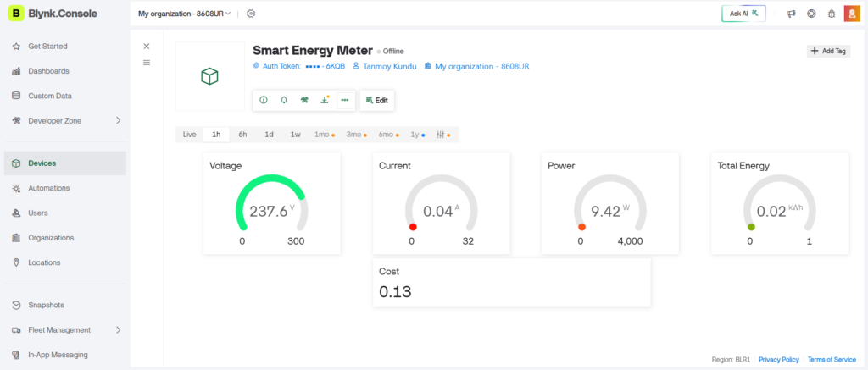Open device info icon

click(264, 100)
